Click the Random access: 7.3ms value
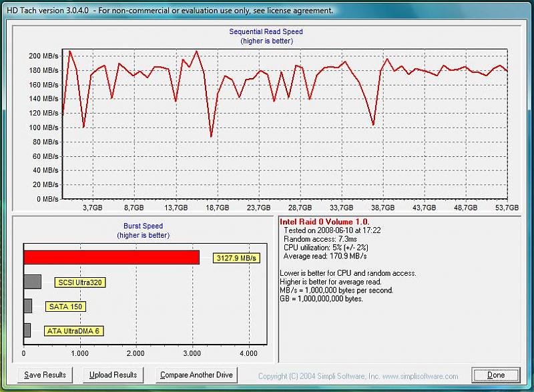Screen dimensions: 534x392 [x=320, y=239]
